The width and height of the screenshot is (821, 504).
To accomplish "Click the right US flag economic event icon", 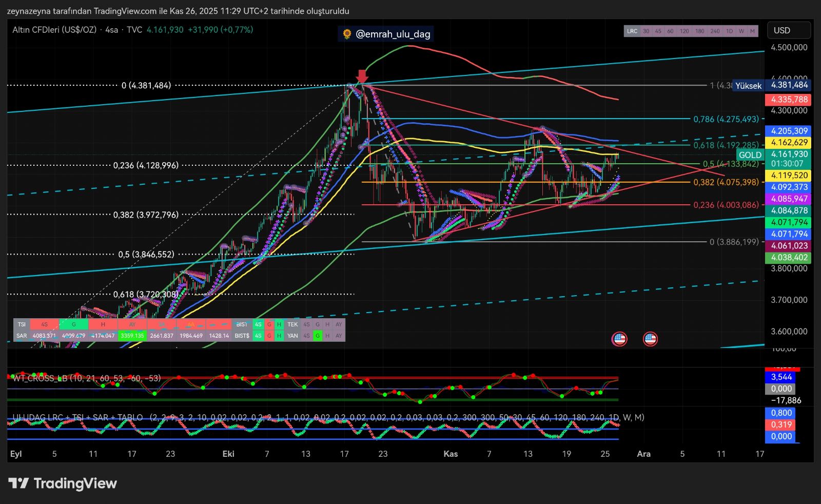I will tap(650, 339).
